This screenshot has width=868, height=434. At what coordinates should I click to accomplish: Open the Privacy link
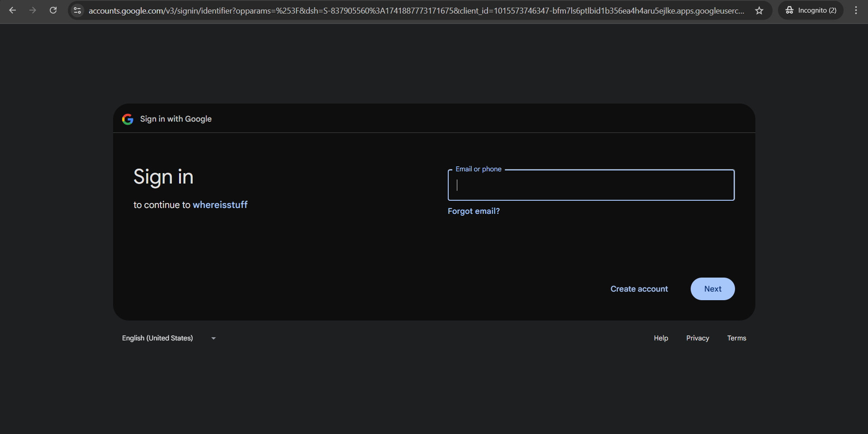pos(697,338)
